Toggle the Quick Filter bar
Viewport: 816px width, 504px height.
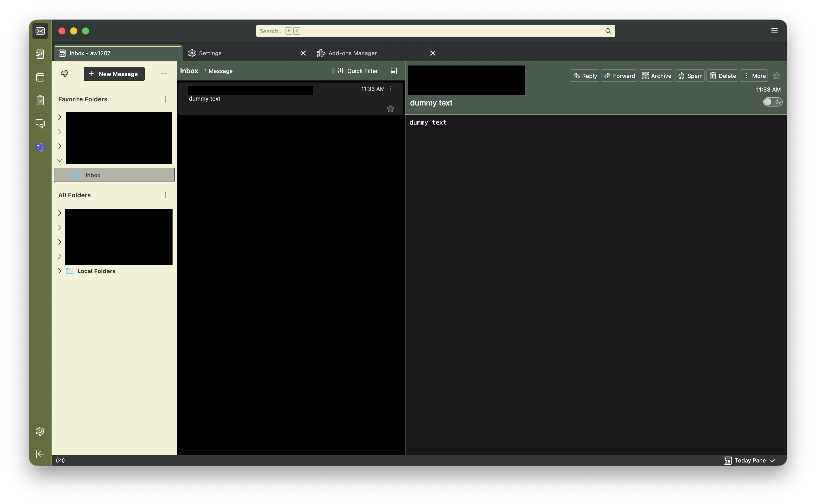[358, 71]
